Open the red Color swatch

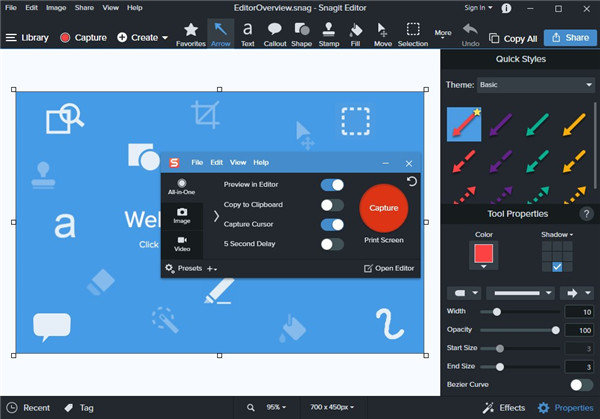click(484, 254)
